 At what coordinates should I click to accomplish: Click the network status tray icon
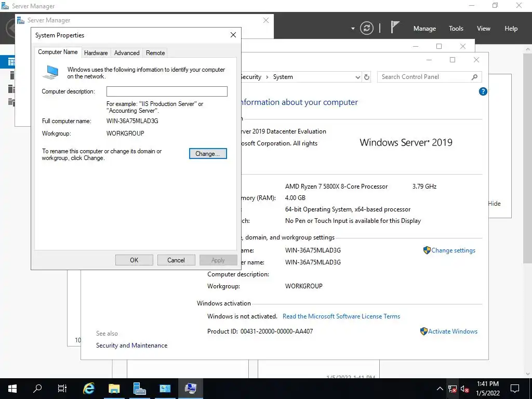[x=452, y=389]
